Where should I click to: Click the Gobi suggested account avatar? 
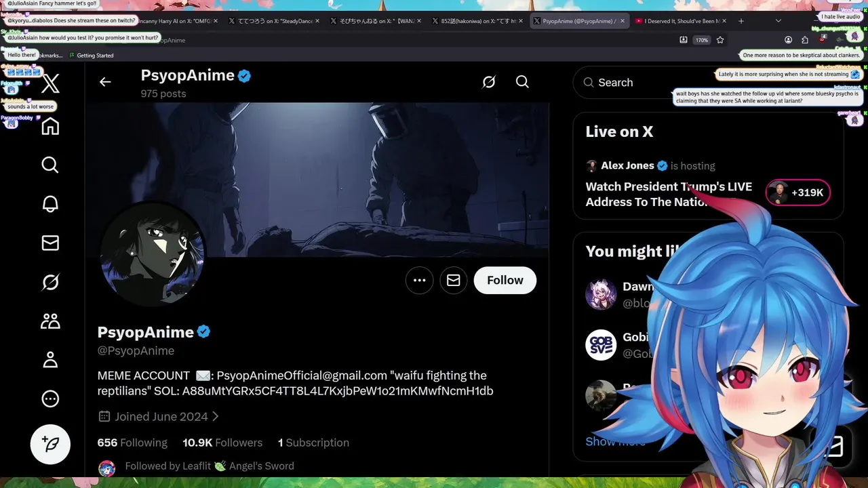(x=601, y=345)
